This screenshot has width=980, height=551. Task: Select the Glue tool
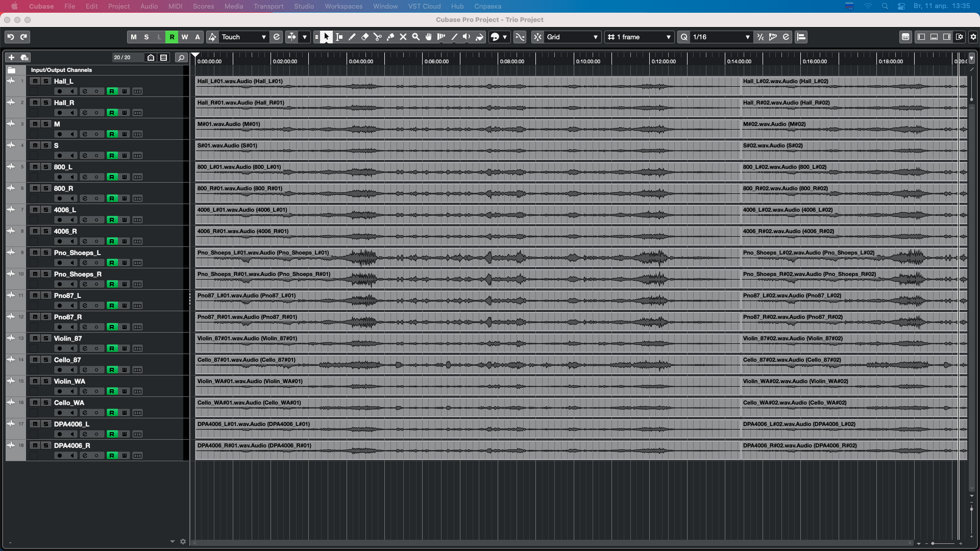pos(390,37)
